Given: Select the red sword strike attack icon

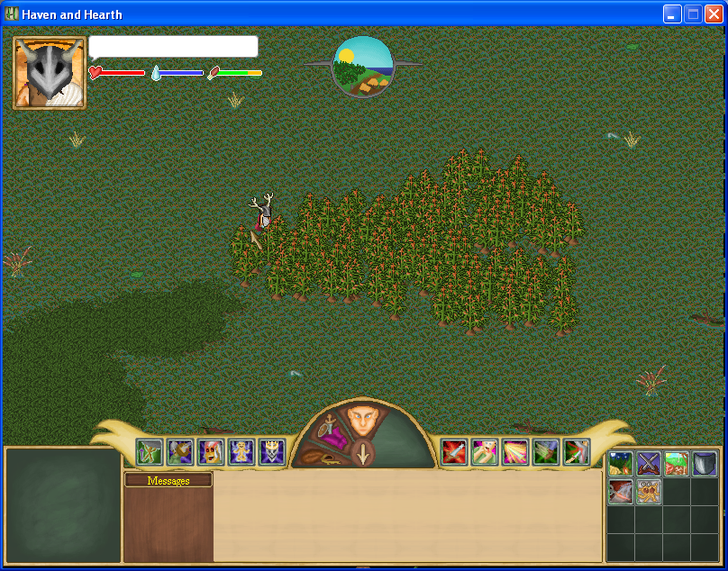Looking at the screenshot, I should pos(454,452).
